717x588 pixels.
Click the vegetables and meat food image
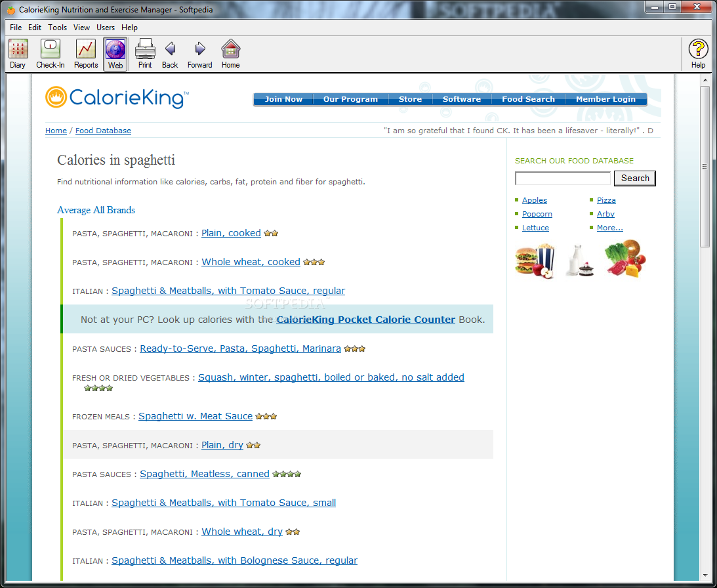[625, 259]
